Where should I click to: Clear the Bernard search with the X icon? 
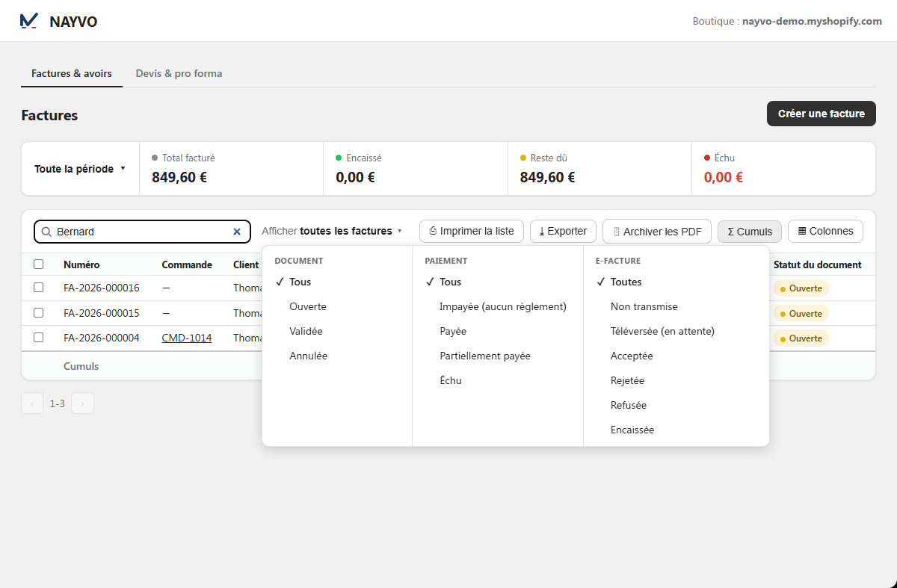pyautogui.click(x=237, y=232)
